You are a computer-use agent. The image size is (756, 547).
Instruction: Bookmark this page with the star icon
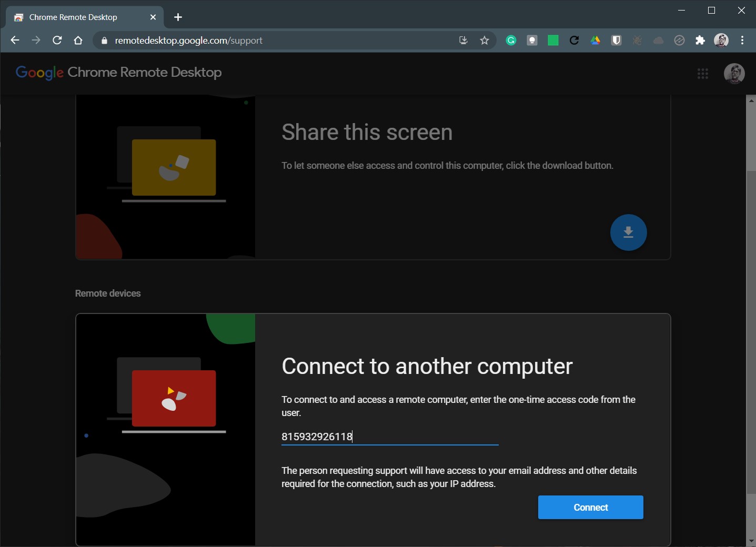485,40
